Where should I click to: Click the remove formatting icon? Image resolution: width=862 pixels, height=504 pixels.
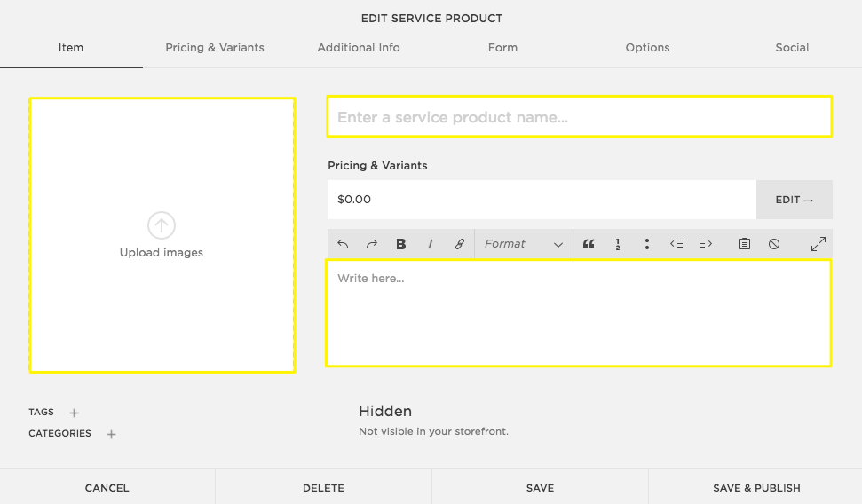click(x=774, y=244)
